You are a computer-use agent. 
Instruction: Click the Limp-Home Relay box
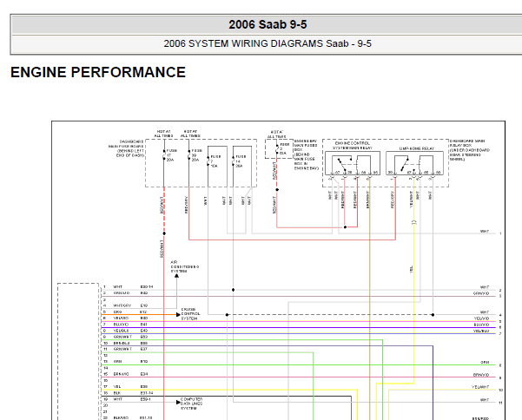(414, 163)
